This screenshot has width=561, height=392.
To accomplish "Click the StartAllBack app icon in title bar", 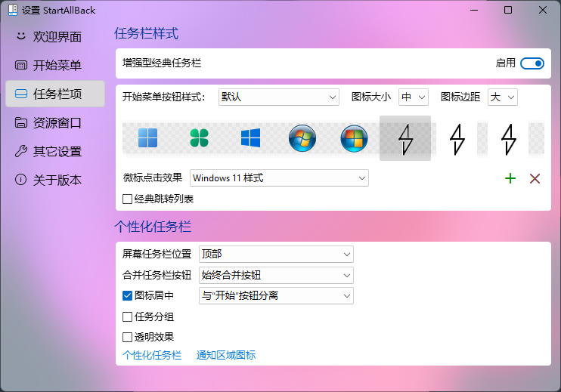I will (x=13, y=10).
